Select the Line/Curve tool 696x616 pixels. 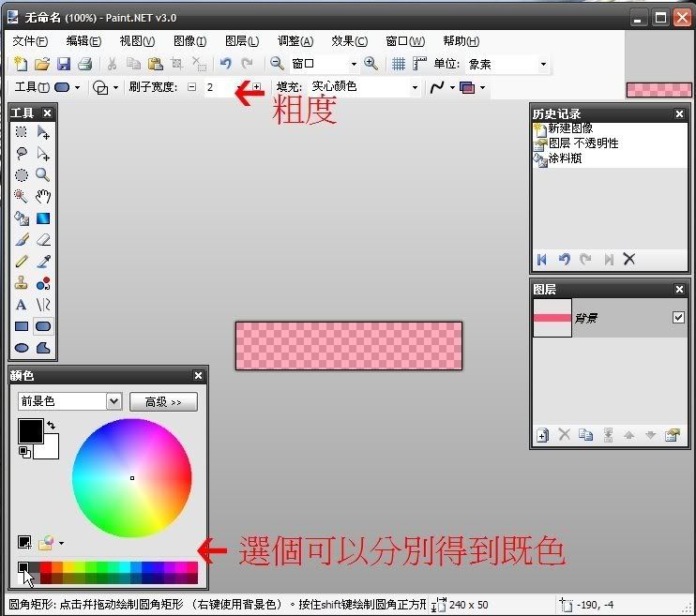(43, 305)
